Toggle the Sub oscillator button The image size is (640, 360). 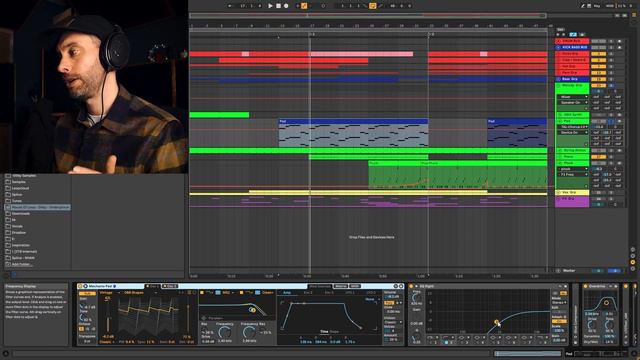[87, 293]
